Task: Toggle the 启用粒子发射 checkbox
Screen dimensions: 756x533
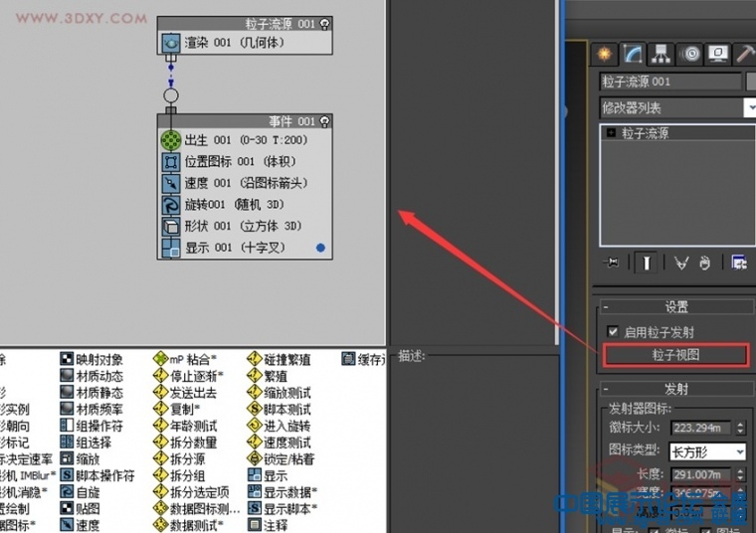Action: pos(613,331)
